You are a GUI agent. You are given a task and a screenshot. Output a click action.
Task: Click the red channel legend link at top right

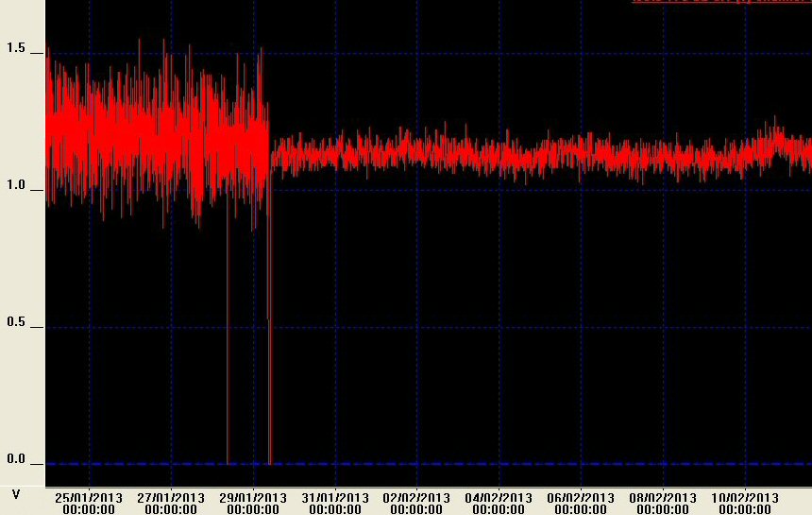click(x=721, y=2)
